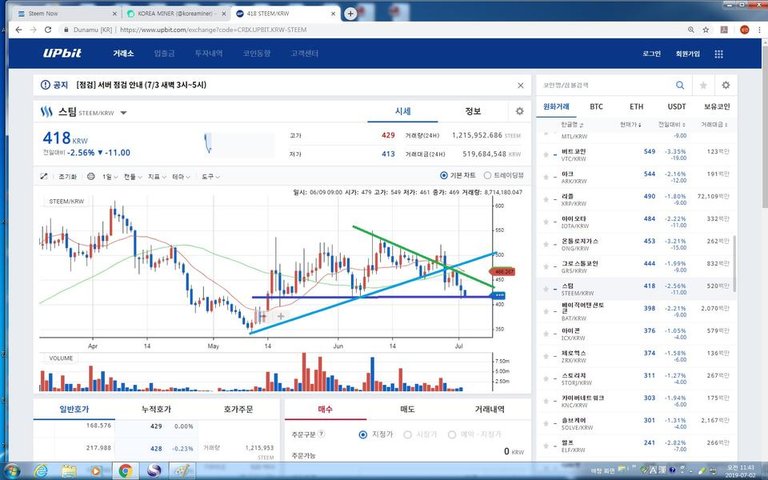The height and width of the screenshot is (480, 768).
Task: Select the BTC market tab
Action: 596,106
